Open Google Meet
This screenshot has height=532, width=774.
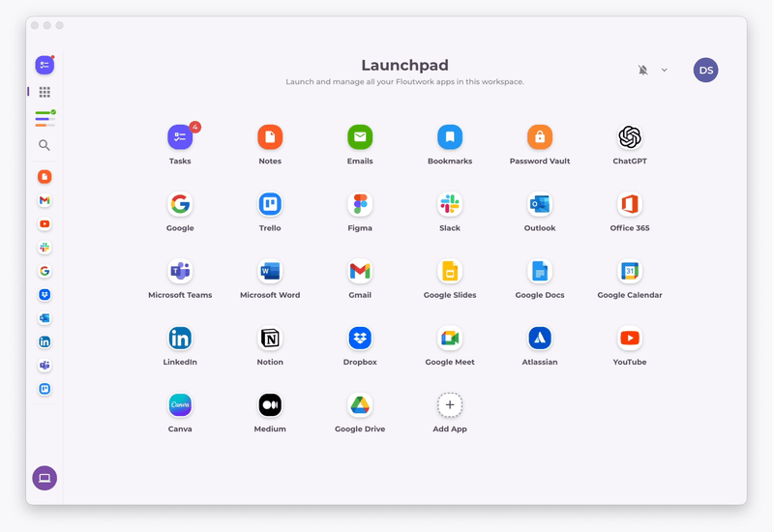(x=450, y=338)
